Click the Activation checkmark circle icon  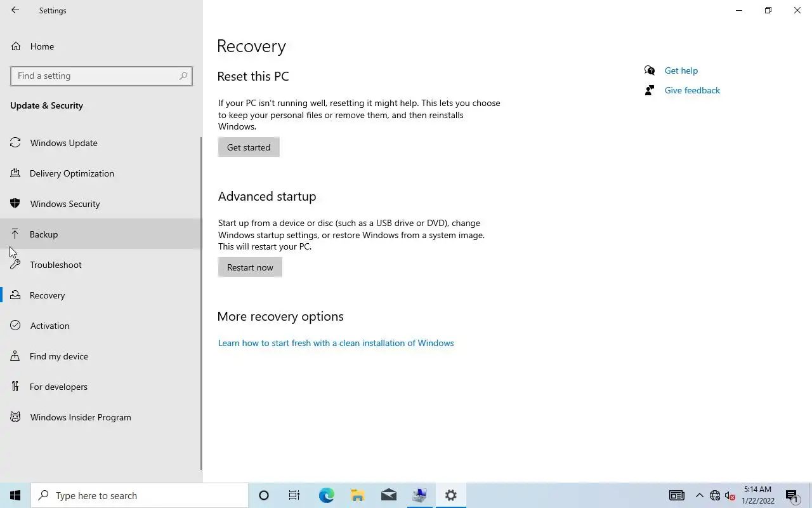click(x=15, y=326)
